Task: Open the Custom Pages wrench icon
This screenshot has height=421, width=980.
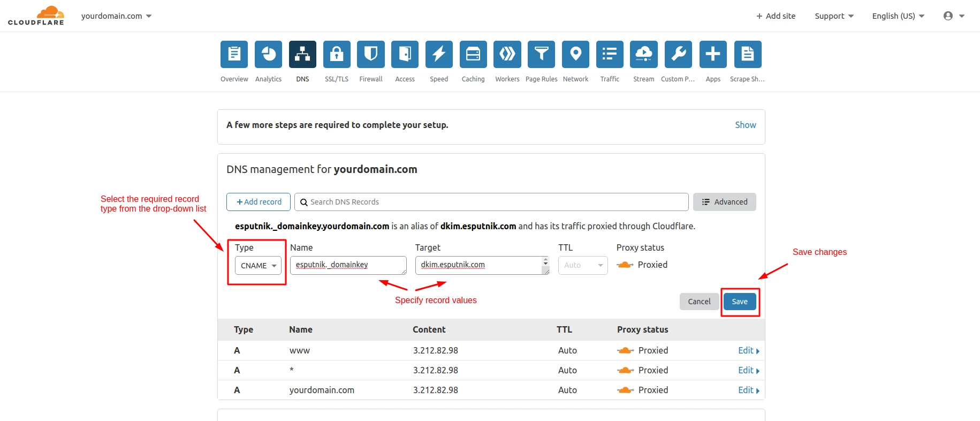Action: point(678,54)
